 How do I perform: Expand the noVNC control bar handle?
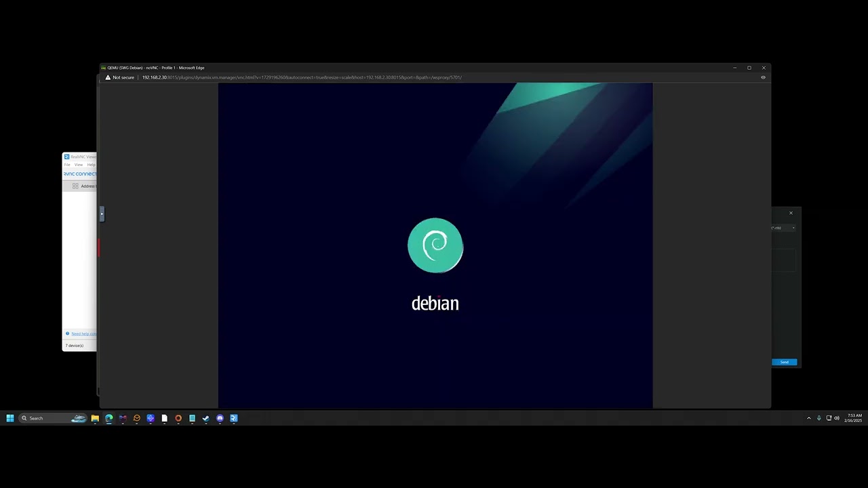click(x=102, y=214)
